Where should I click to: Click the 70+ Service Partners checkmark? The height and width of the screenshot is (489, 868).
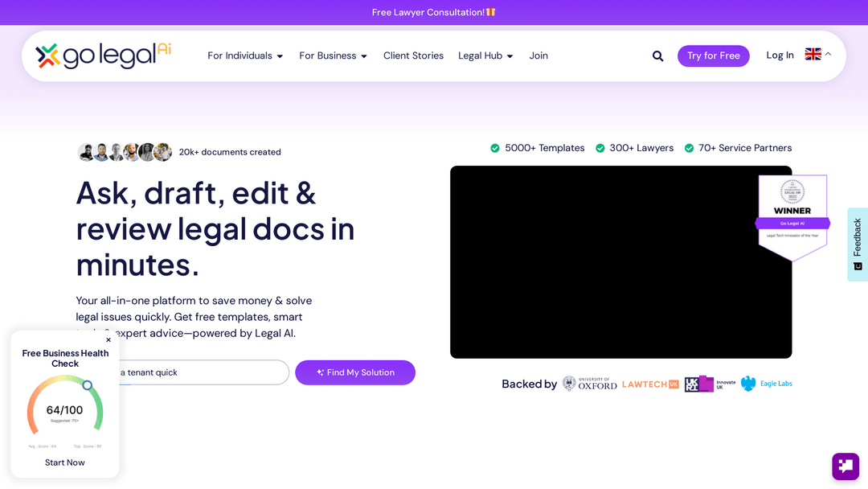[x=690, y=148]
